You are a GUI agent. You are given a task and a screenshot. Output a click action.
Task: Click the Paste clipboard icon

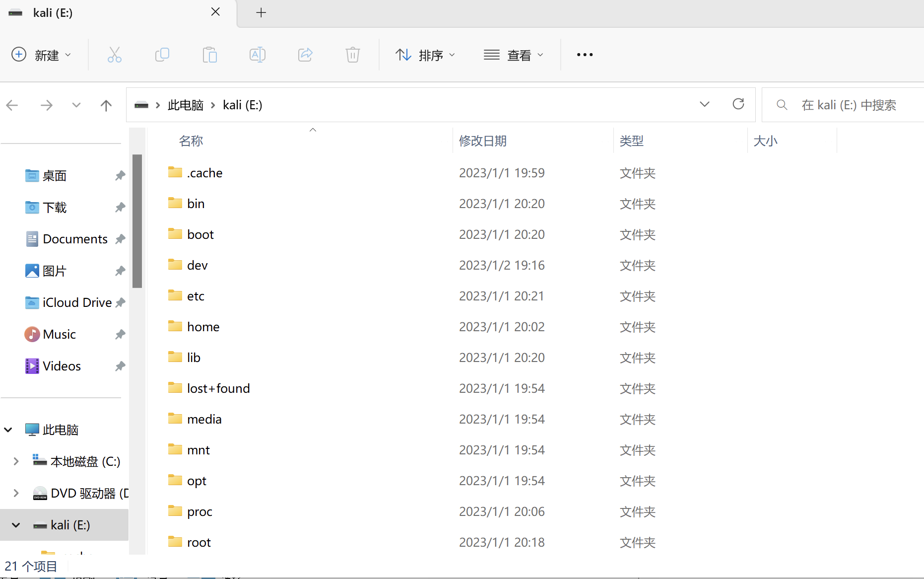[210, 55]
